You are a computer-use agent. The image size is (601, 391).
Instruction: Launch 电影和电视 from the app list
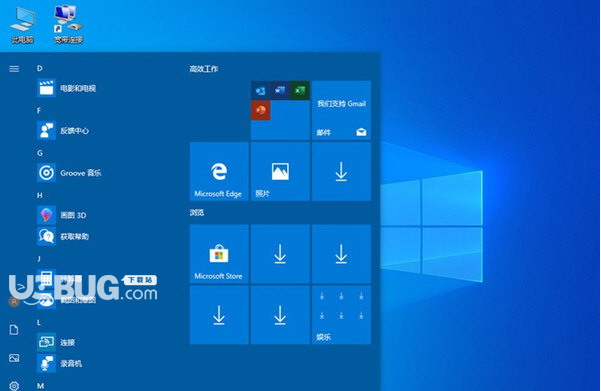[x=67, y=88]
